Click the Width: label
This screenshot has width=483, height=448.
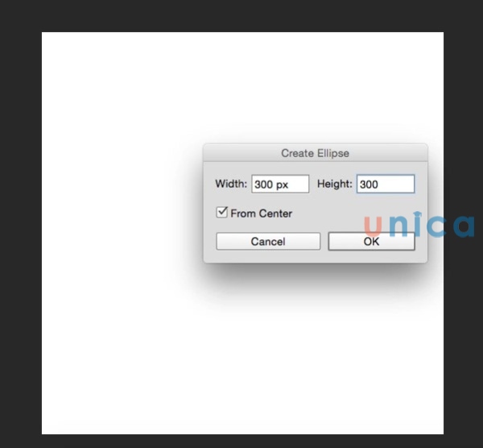pyautogui.click(x=231, y=184)
